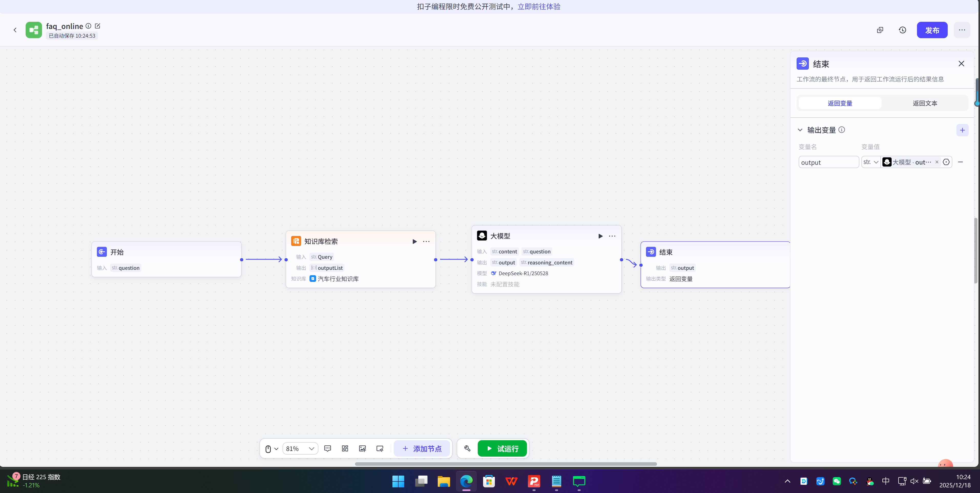This screenshot has width=980, height=493.
Task: Open the 81% zoom level dropdown
Action: (x=300, y=448)
